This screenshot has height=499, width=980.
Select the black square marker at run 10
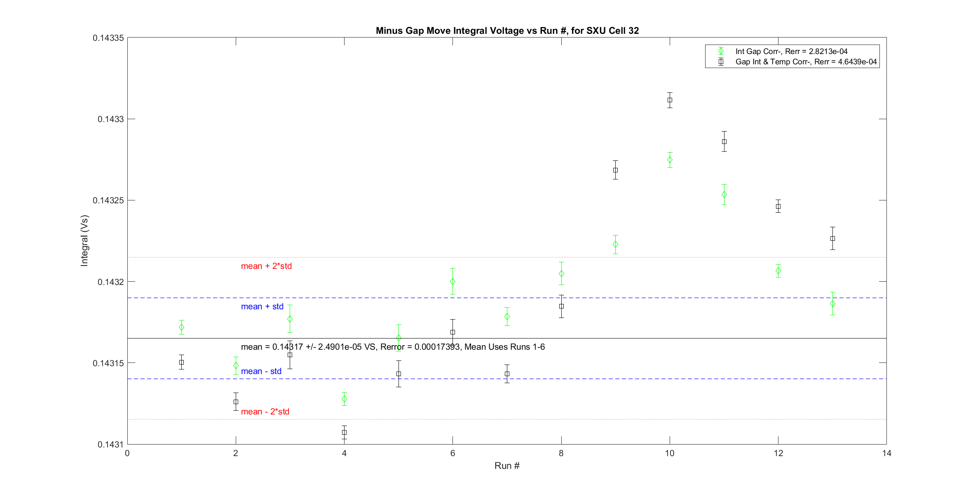pos(670,100)
